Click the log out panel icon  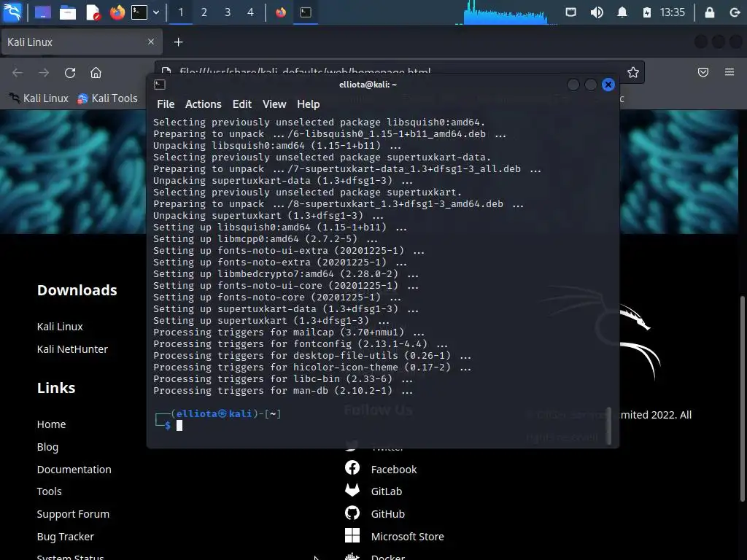735,12
